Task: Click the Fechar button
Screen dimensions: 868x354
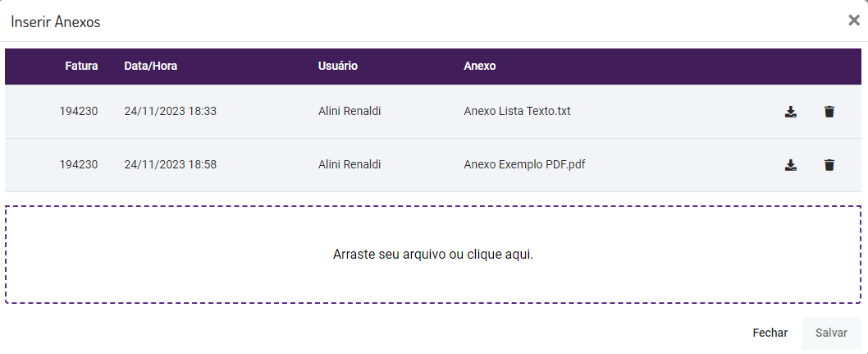Action: click(770, 333)
